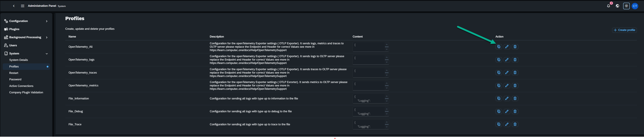Screen dimensions: 644x139
Task: Open the CT user avatar
Action: (x=635, y=6)
